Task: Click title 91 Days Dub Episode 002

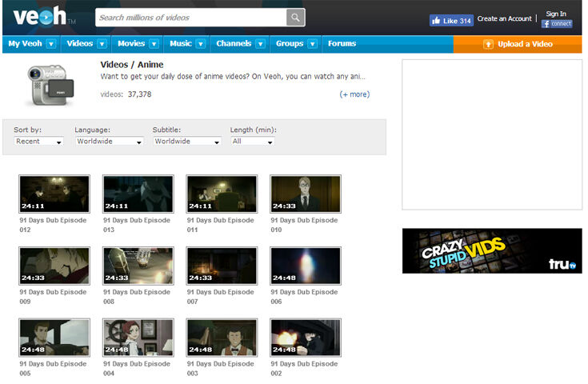Action: pos(304,369)
